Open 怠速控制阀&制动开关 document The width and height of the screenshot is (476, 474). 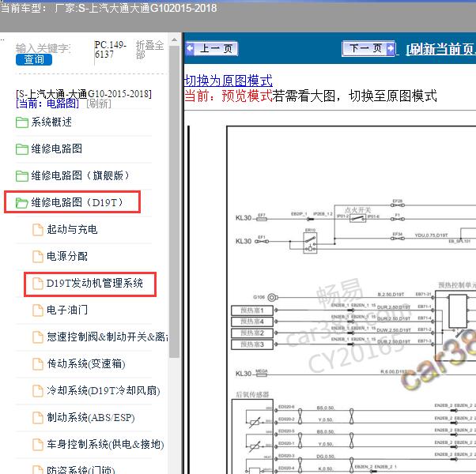coord(108,337)
